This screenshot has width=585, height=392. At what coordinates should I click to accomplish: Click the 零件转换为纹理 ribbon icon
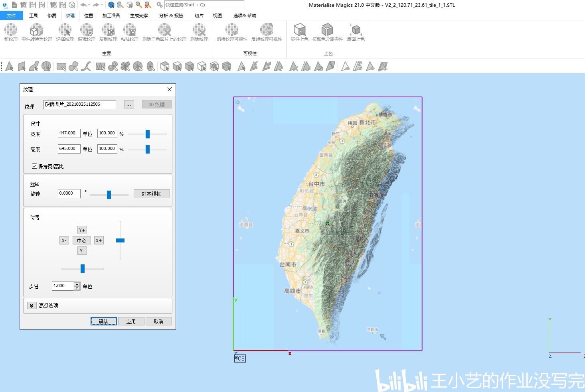(x=37, y=32)
